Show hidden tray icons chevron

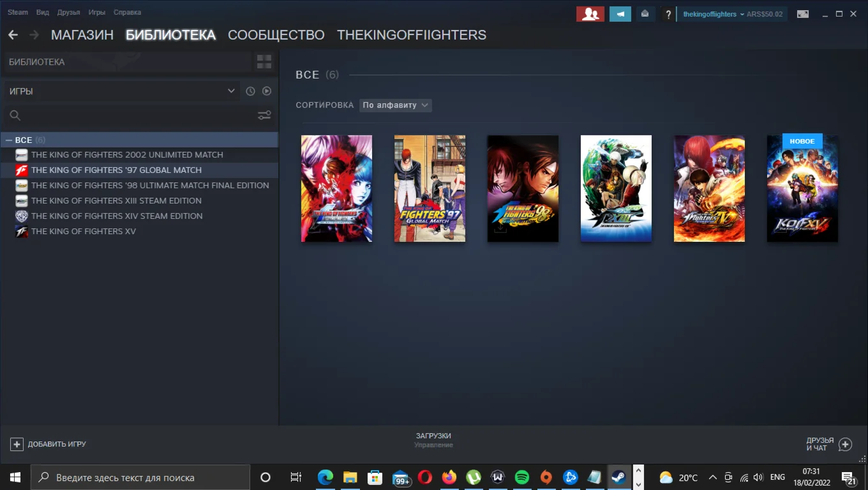pyautogui.click(x=713, y=477)
